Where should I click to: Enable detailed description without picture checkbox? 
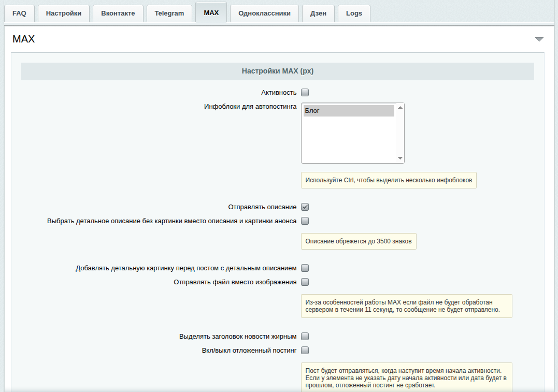point(305,221)
